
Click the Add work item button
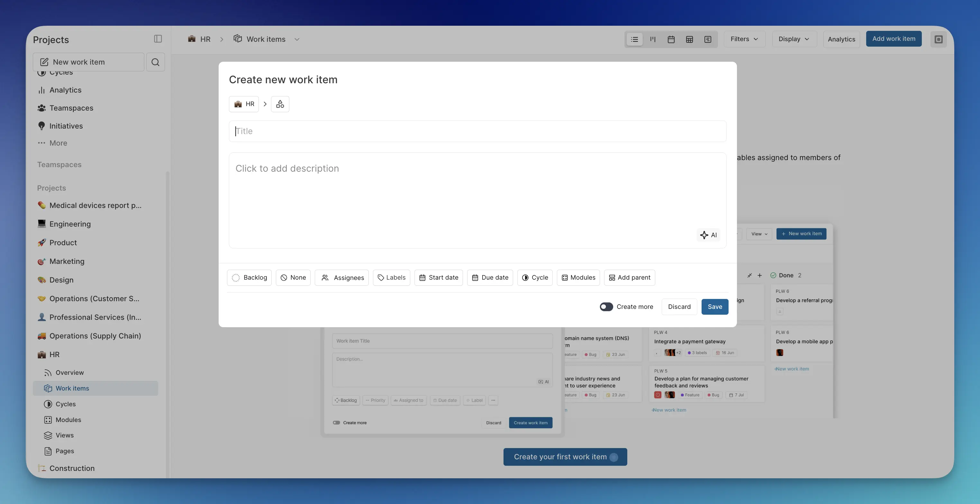[894, 39]
